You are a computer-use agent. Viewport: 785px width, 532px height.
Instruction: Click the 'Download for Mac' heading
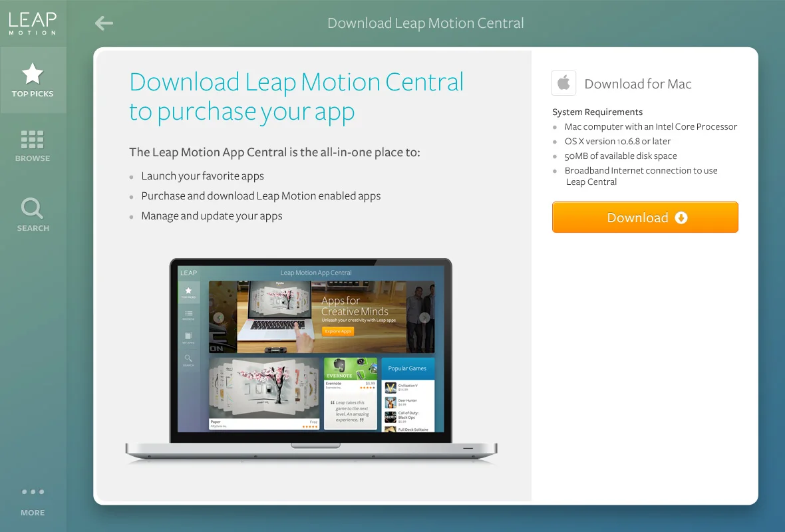click(x=638, y=84)
